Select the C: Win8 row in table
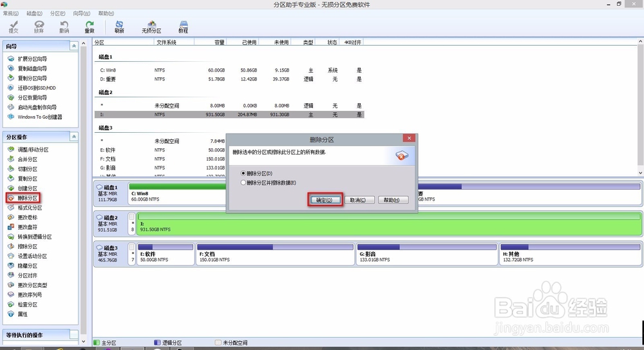 coord(229,70)
